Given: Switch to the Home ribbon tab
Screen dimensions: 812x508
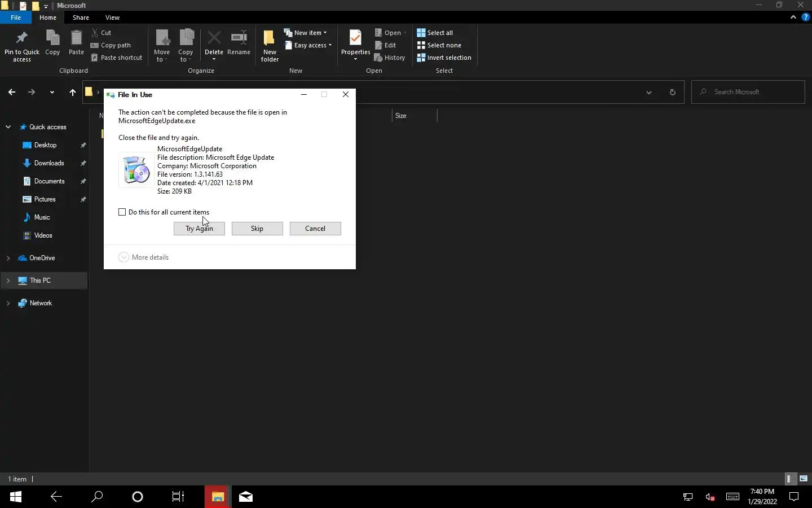Looking at the screenshot, I should point(48,17).
